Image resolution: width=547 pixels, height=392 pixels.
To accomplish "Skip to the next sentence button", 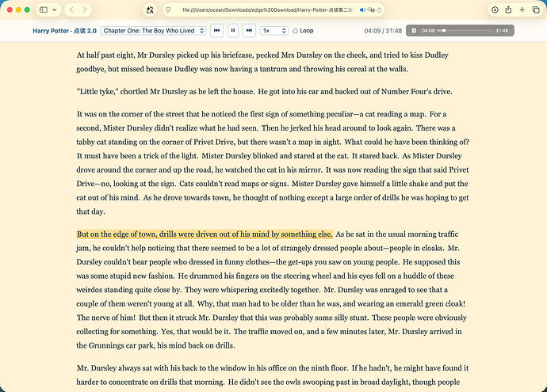I will (249, 31).
